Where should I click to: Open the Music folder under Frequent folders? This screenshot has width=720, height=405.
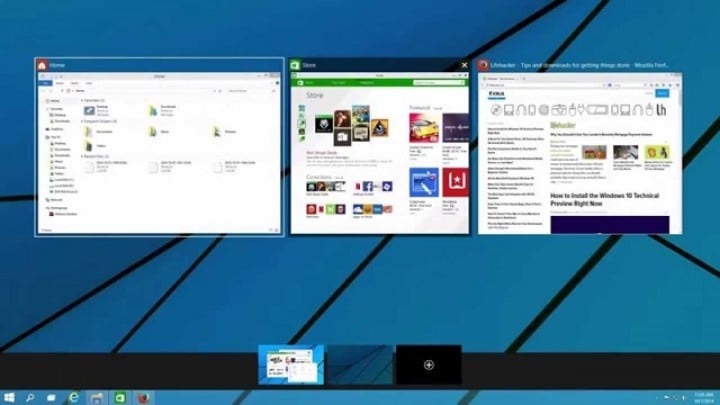click(x=159, y=132)
